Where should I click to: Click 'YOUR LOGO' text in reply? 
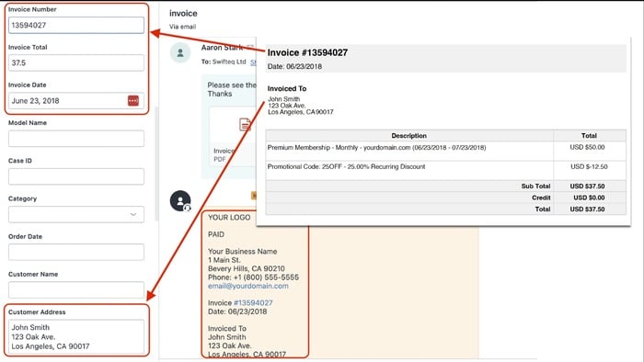pos(229,217)
